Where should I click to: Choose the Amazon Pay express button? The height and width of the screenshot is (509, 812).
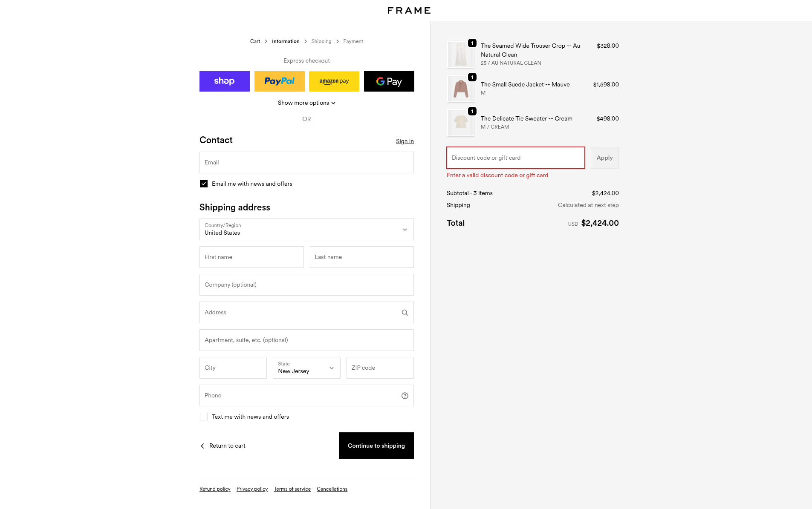334,81
